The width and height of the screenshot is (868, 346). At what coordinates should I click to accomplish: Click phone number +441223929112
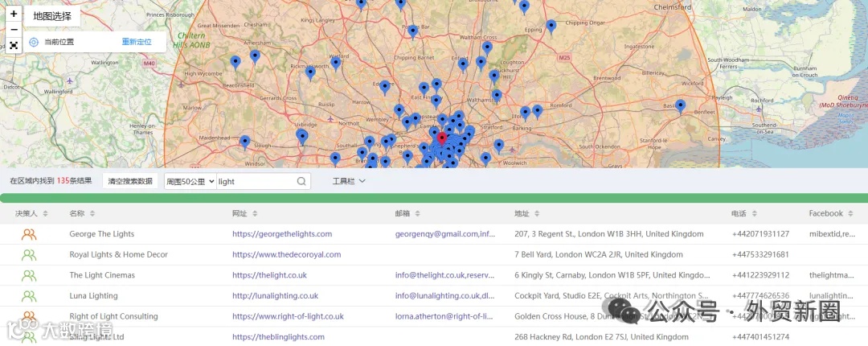point(760,275)
